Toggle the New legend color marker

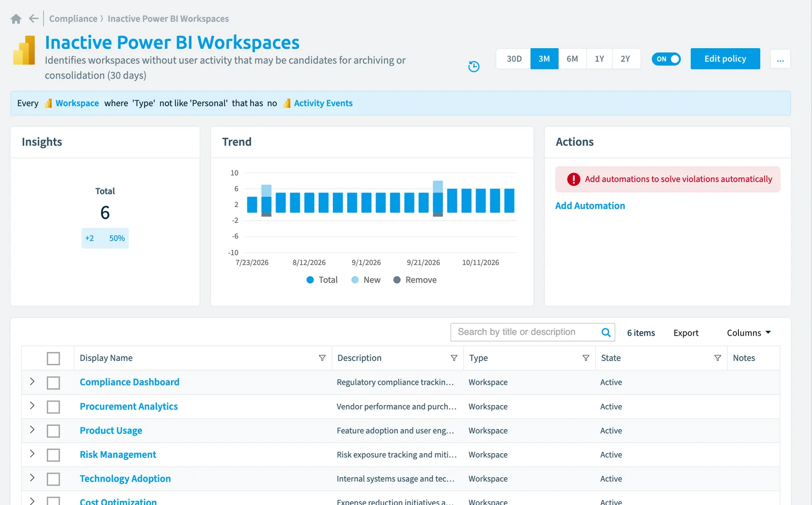(x=355, y=280)
